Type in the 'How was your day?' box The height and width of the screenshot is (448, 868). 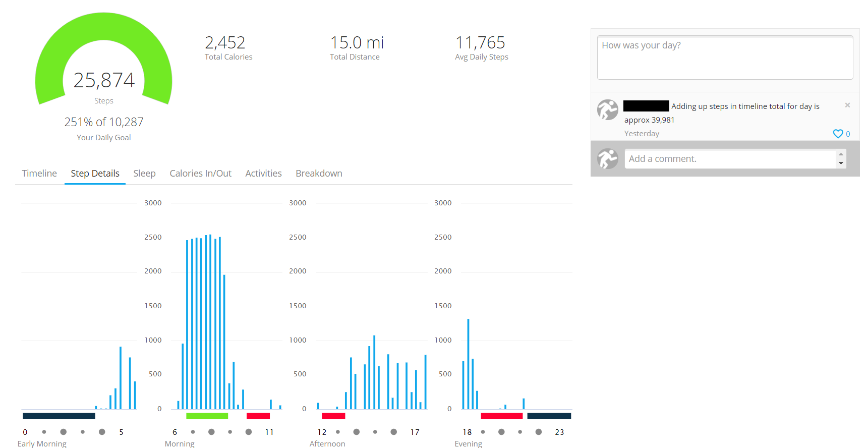725,58
